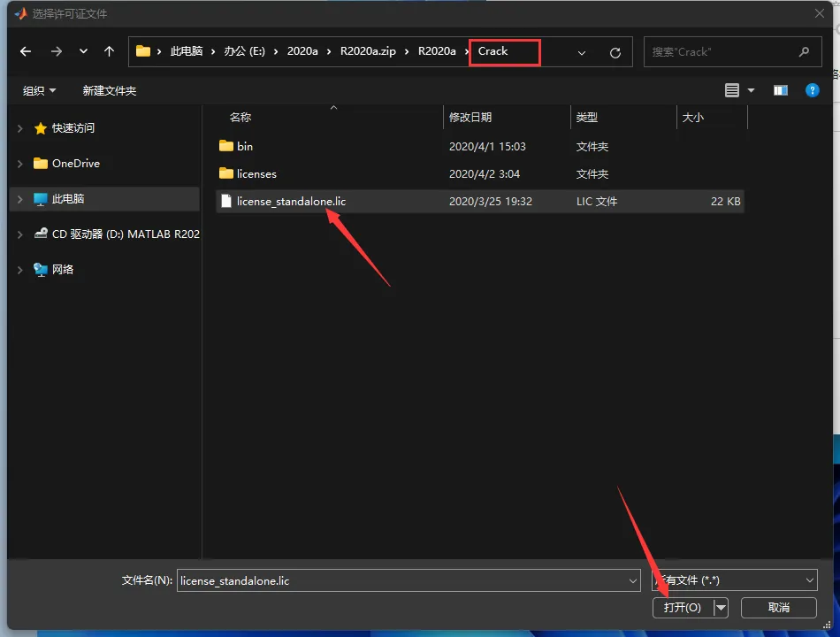
Task: Go back with the left arrow
Action: (25, 51)
